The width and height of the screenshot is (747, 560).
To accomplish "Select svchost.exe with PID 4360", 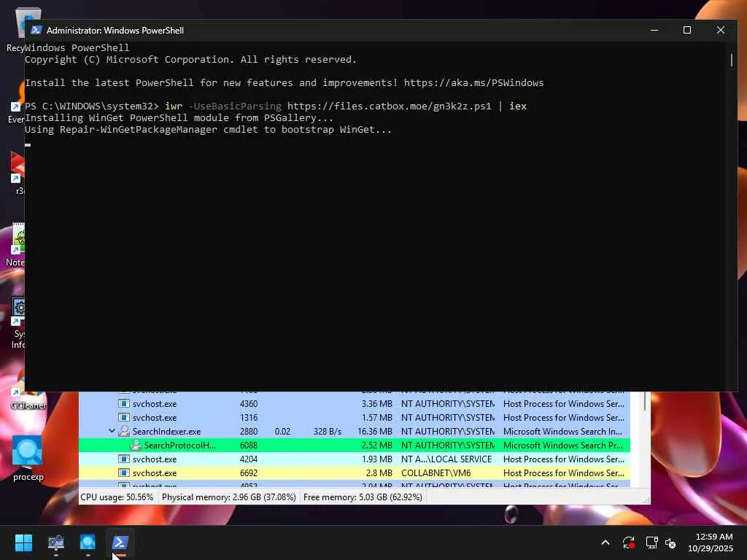I will coord(355,404).
